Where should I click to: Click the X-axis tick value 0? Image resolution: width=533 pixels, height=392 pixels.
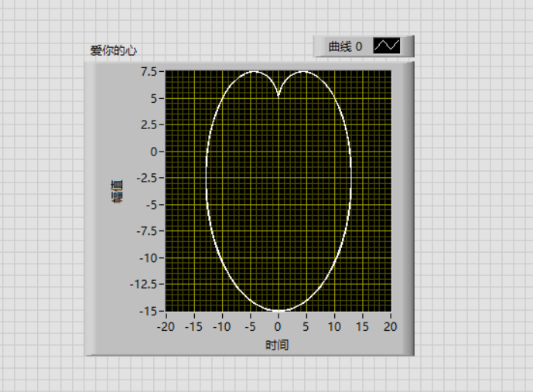point(278,327)
